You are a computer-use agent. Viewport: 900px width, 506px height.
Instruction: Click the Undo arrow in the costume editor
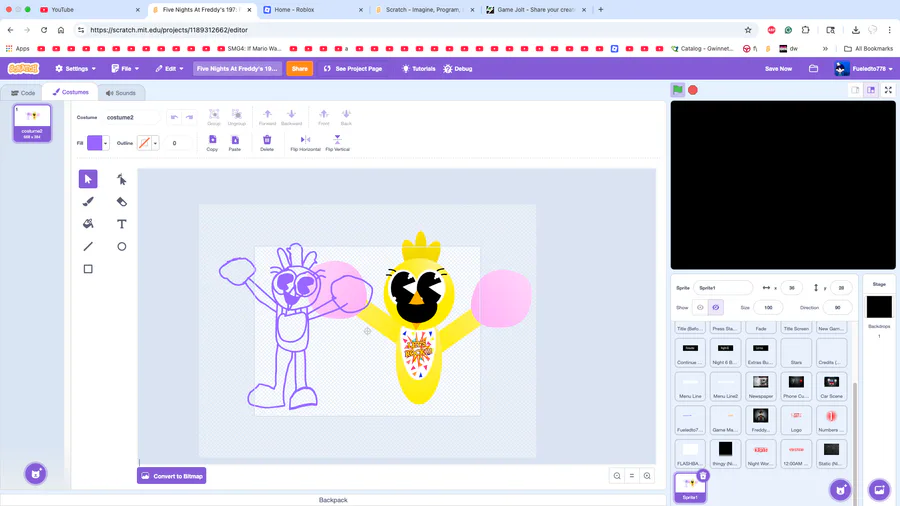pos(174,117)
